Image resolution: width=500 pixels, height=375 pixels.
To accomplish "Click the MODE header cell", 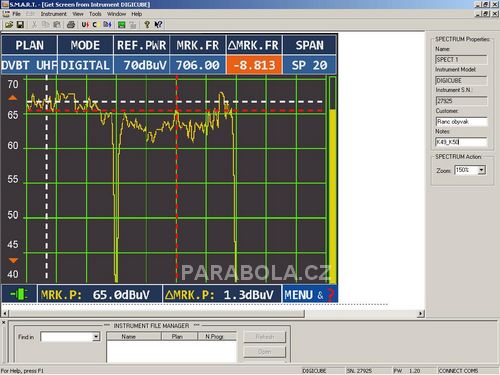I will [x=85, y=45].
